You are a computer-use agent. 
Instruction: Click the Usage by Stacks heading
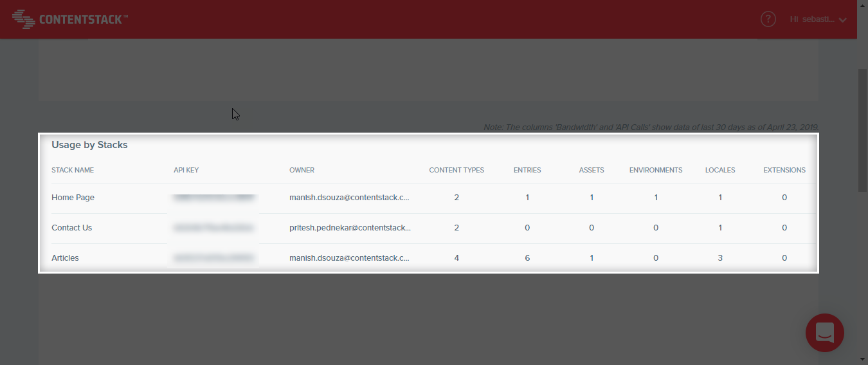coord(89,145)
